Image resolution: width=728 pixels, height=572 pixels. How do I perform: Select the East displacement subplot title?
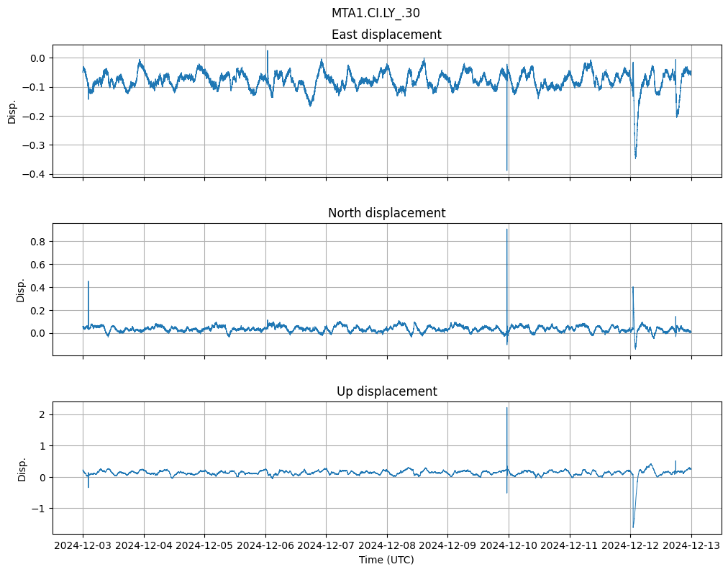386,35
